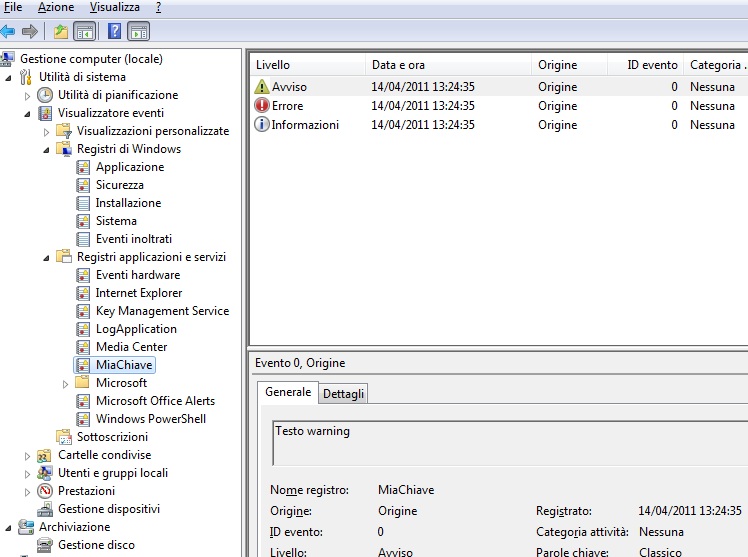
Task: Click the Gestione computer (locale) root icon
Action: (7, 59)
